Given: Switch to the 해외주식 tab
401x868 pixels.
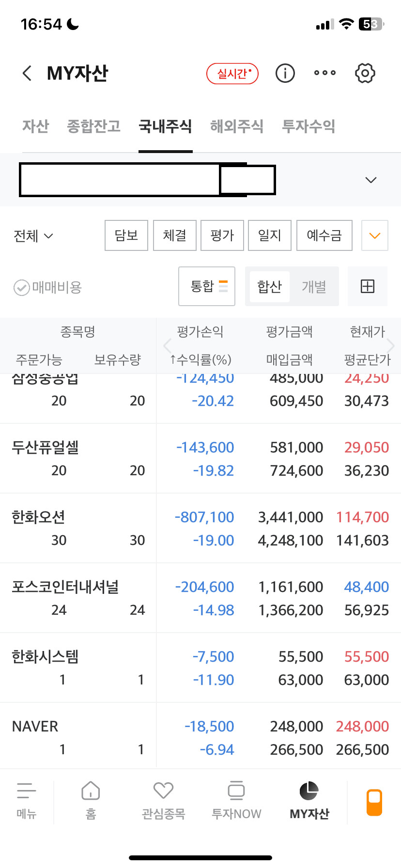Looking at the screenshot, I should click(237, 126).
